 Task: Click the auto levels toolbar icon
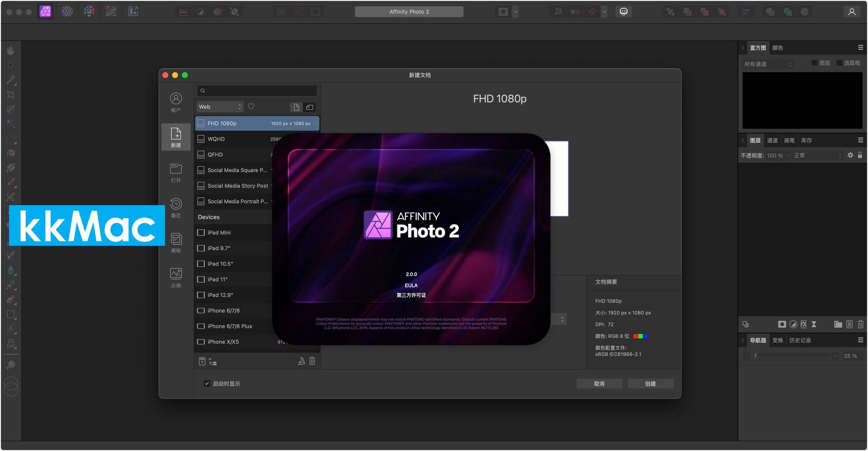tap(183, 12)
